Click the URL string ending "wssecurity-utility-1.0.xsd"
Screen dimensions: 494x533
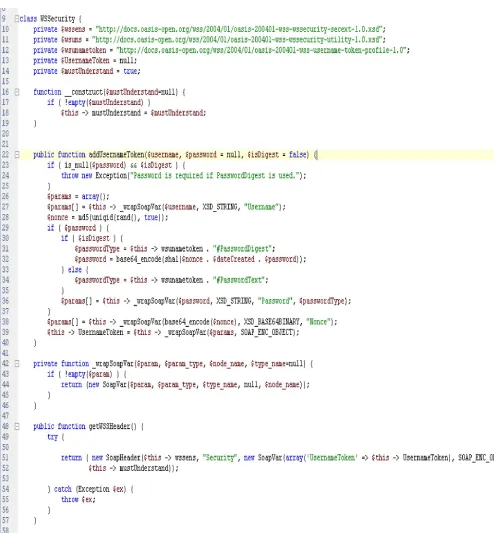click(x=237, y=40)
